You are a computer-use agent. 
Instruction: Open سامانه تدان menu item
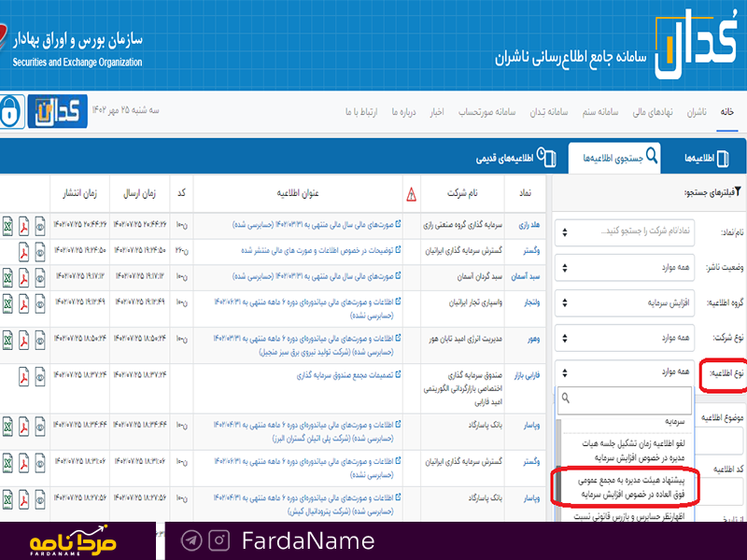point(549,112)
